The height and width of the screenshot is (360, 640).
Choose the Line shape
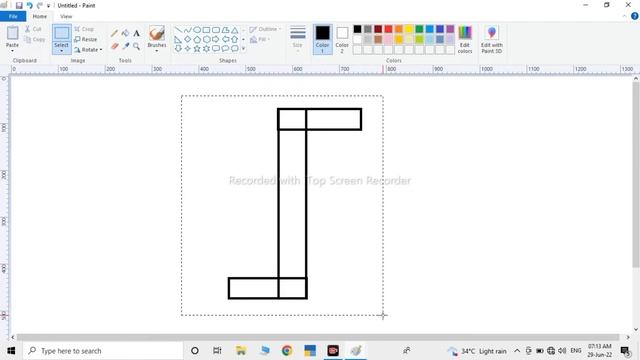[178, 30]
